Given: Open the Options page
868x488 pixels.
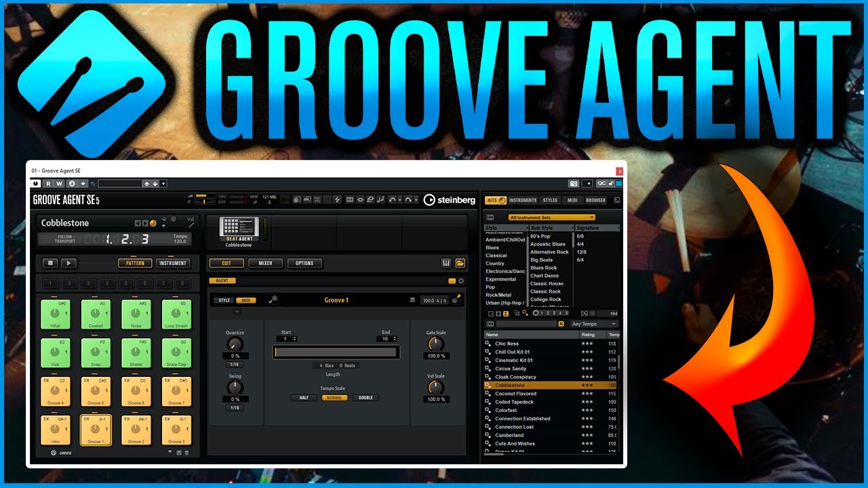Looking at the screenshot, I should click(x=304, y=263).
